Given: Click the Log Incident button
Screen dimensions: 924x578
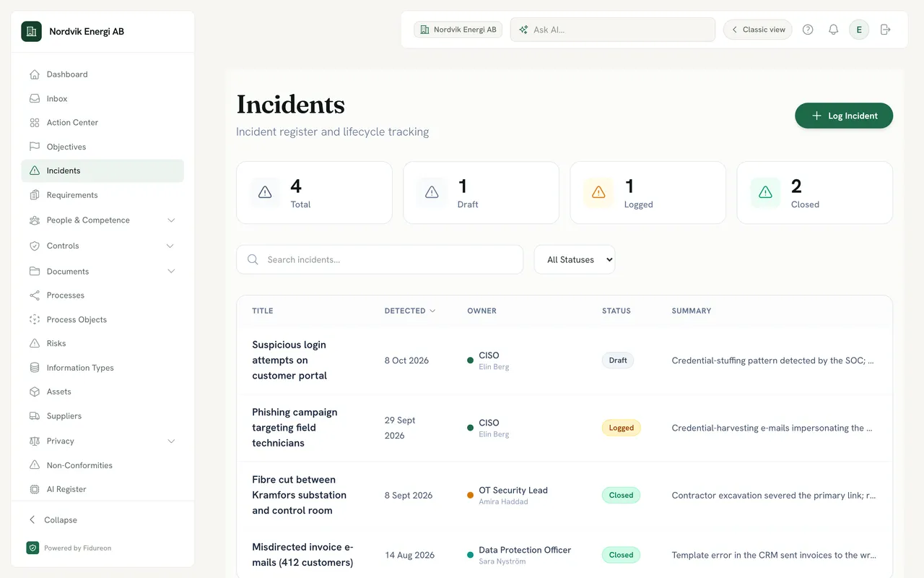Looking at the screenshot, I should tap(844, 116).
